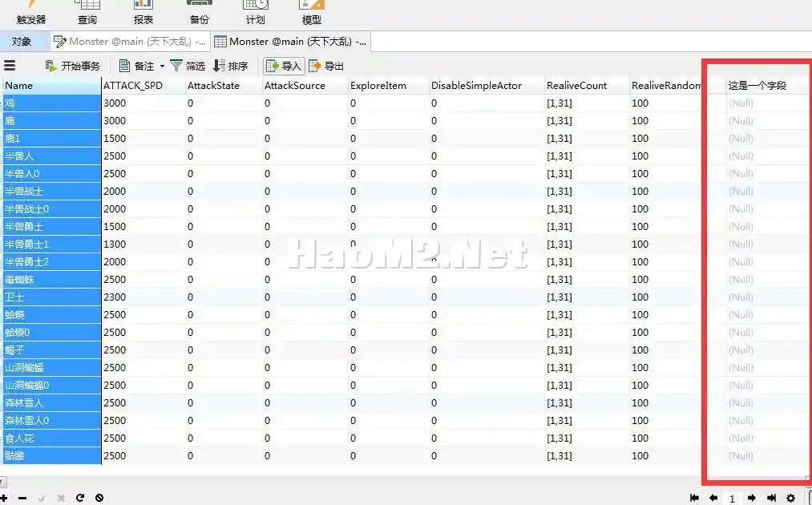Select the Name cell 卫士
This screenshot has height=505, width=812.
point(52,297)
